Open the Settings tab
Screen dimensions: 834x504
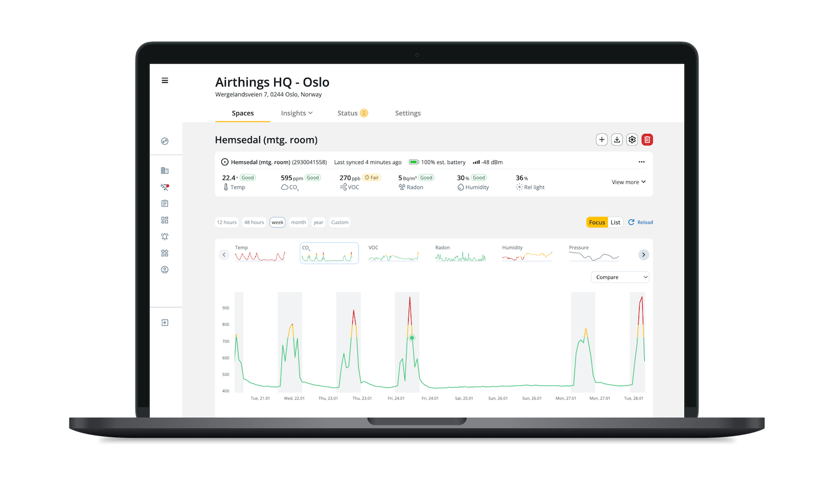408,113
